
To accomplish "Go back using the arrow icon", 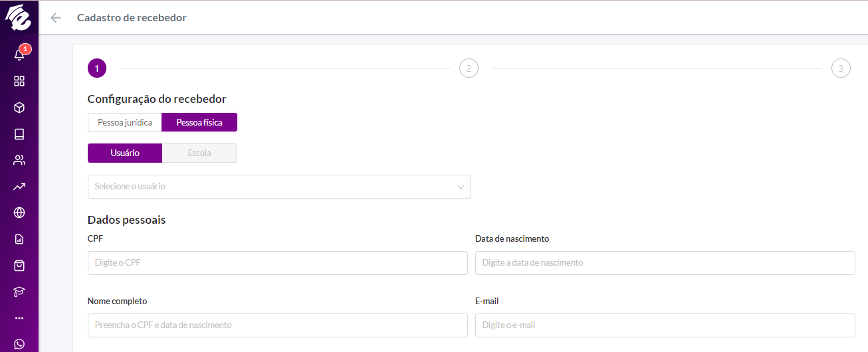I will [56, 18].
